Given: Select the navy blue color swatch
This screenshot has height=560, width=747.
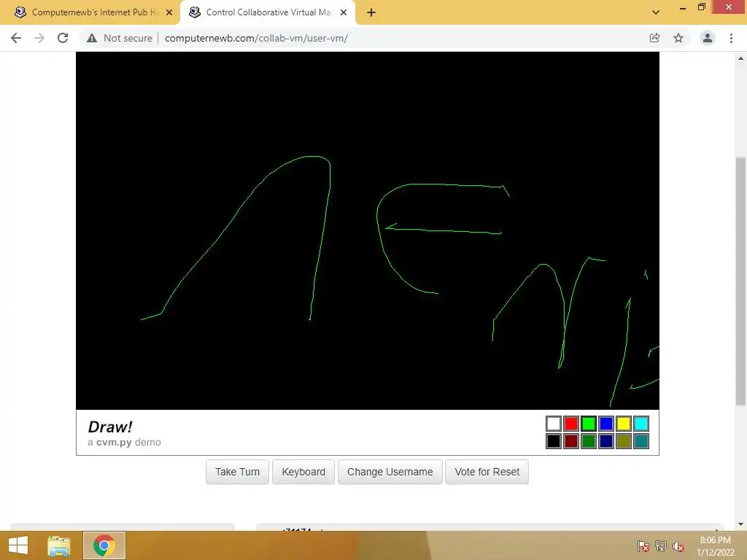Looking at the screenshot, I should tap(606, 441).
